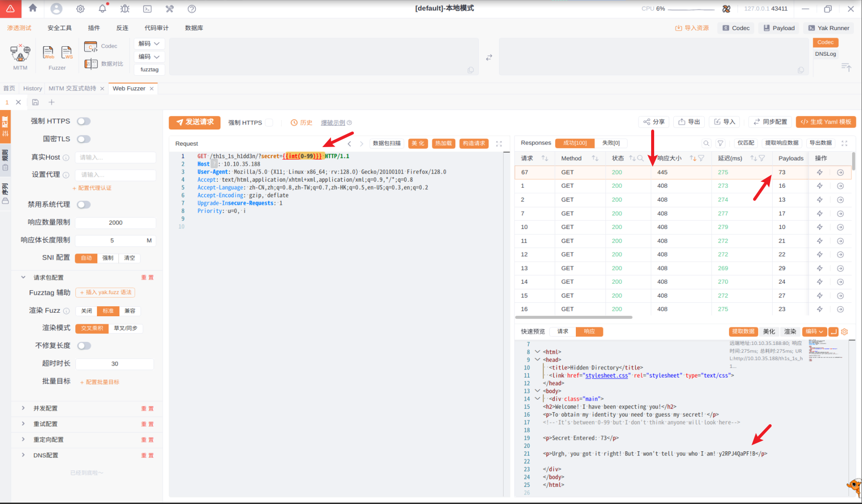The height and width of the screenshot is (504, 862).
Task: Click the Codec icon in toolbar
Action: (91, 47)
